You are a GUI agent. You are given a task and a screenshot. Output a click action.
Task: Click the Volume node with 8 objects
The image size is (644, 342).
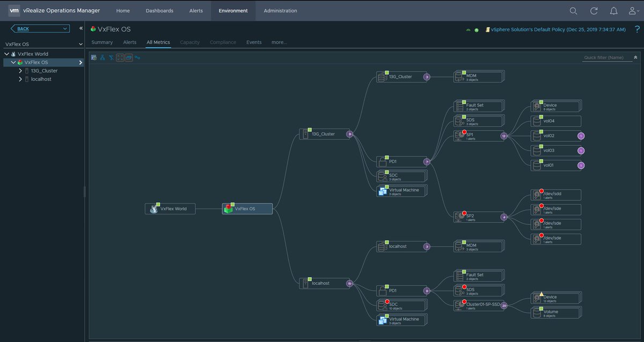point(556,313)
